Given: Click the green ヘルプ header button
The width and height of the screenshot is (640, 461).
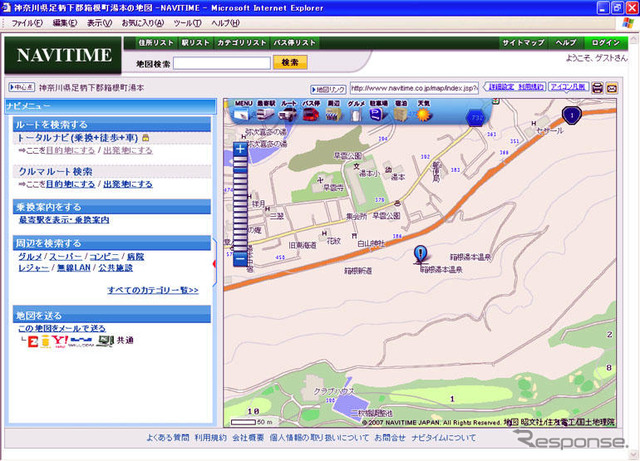Looking at the screenshot, I should click(x=565, y=42).
